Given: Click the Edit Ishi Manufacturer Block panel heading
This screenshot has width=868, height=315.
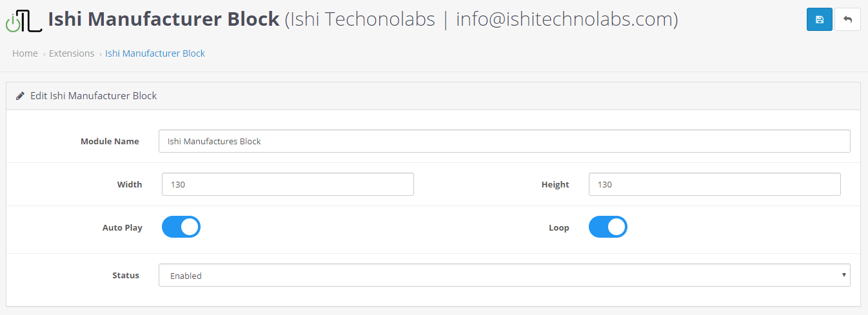Looking at the screenshot, I should click(x=94, y=96).
